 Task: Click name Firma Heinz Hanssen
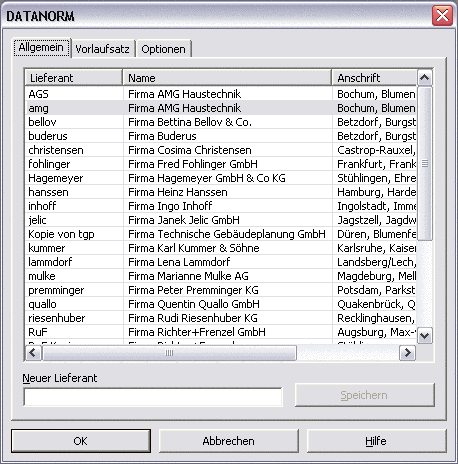[178, 192]
